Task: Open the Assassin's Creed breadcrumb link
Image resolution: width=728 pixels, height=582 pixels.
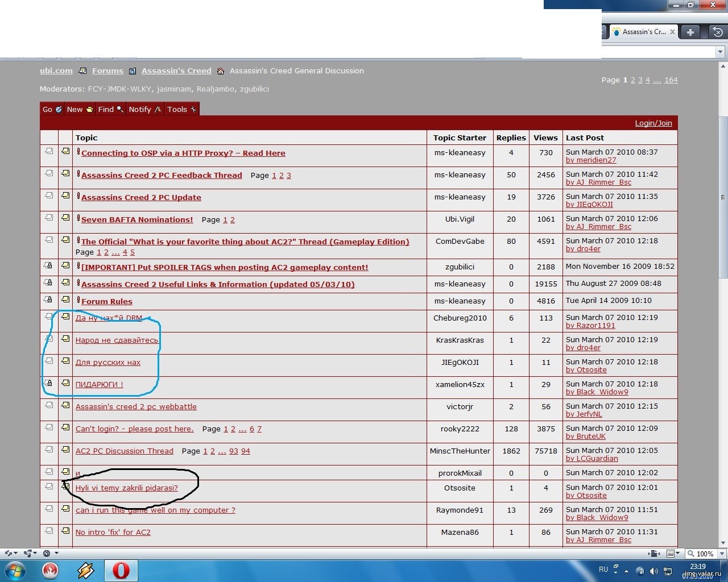Action: (176, 70)
